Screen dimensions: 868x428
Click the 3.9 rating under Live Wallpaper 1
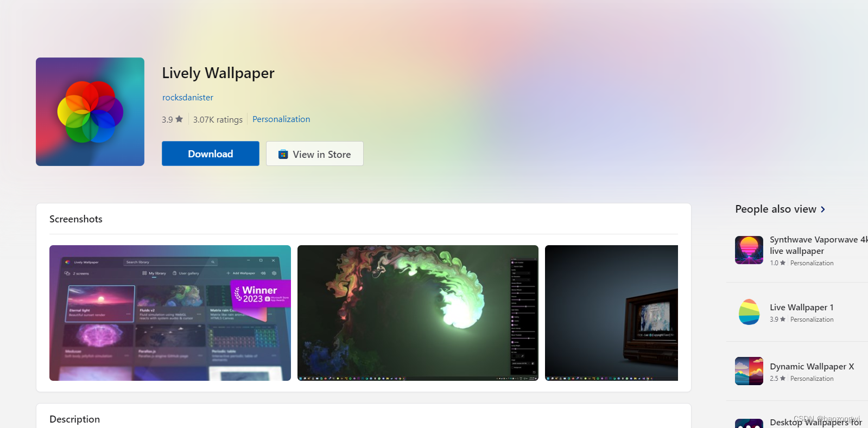[777, 320]
